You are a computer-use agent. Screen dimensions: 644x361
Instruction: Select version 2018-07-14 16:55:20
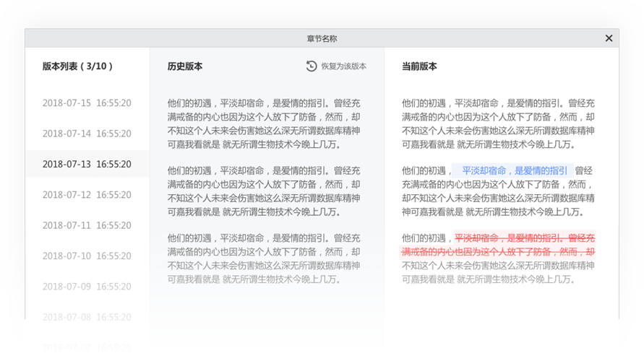point(87,134)
